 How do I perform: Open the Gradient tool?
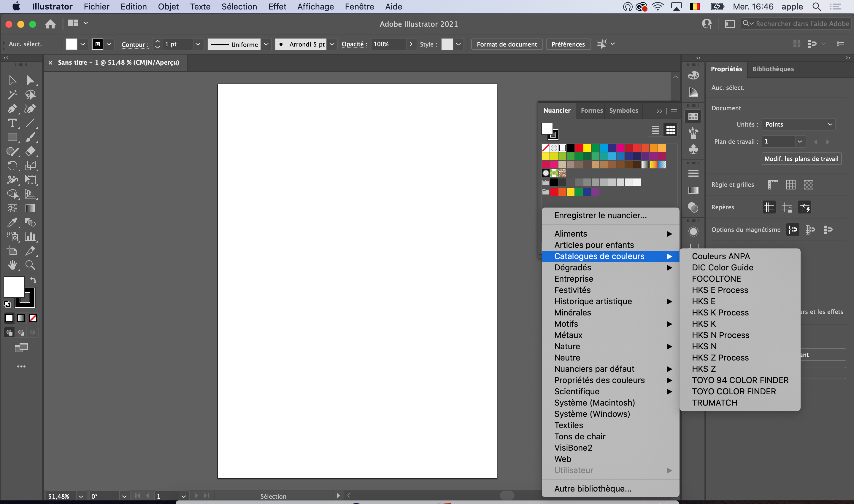[x=31, y=208]
